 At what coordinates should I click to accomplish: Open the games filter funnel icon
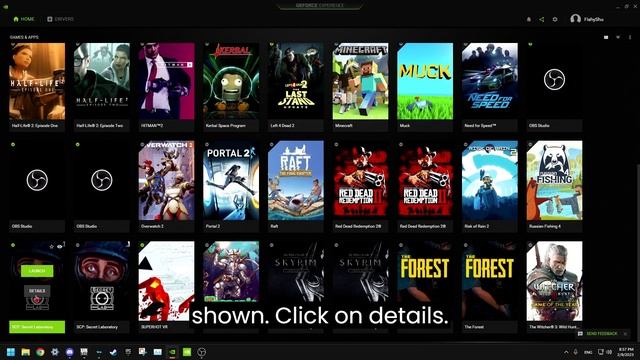pos(618,37)
